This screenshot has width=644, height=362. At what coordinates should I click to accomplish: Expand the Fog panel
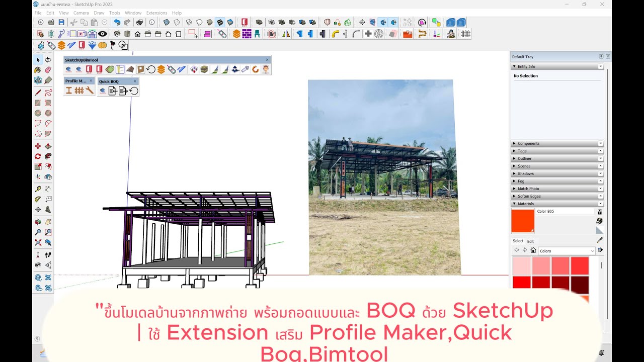[557, 181]
